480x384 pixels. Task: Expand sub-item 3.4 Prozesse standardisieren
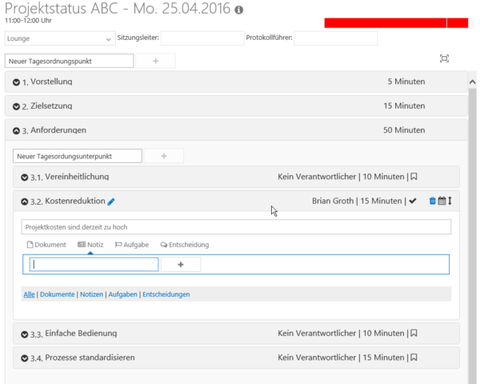[24, 358]
